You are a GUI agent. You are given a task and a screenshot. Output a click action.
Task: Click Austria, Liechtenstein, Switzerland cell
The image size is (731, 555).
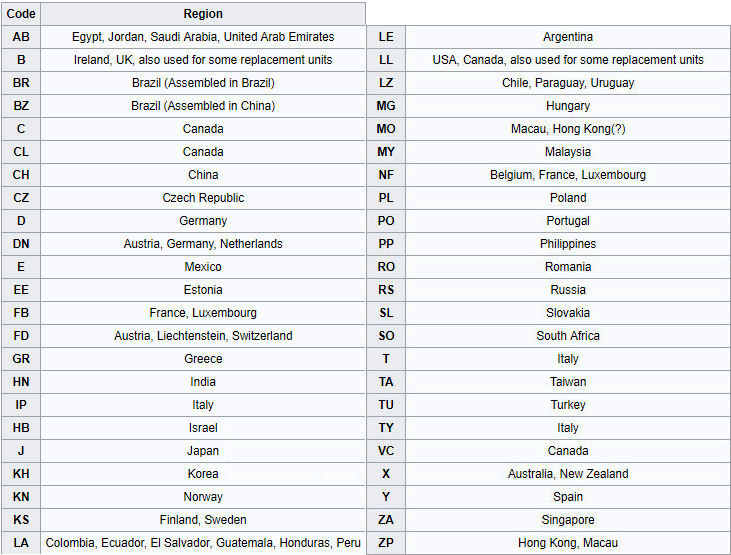coord(203,336)
